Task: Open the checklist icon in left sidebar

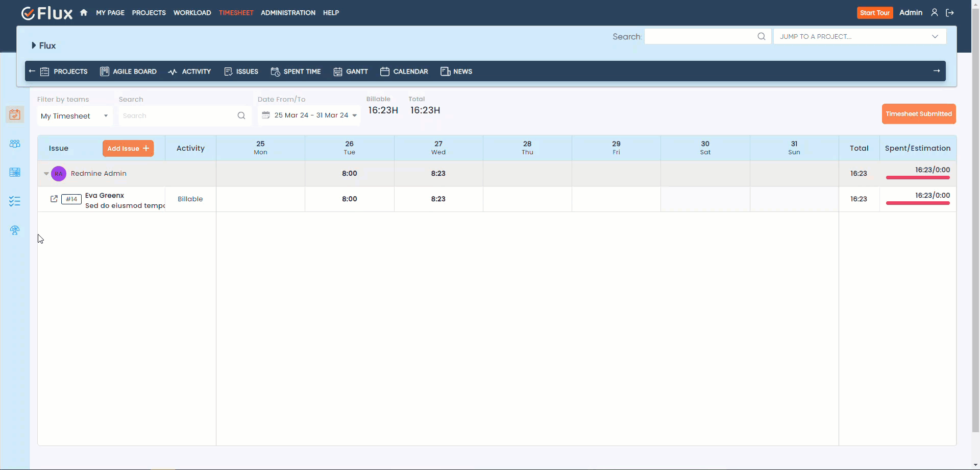Action: tap(15, 201)
